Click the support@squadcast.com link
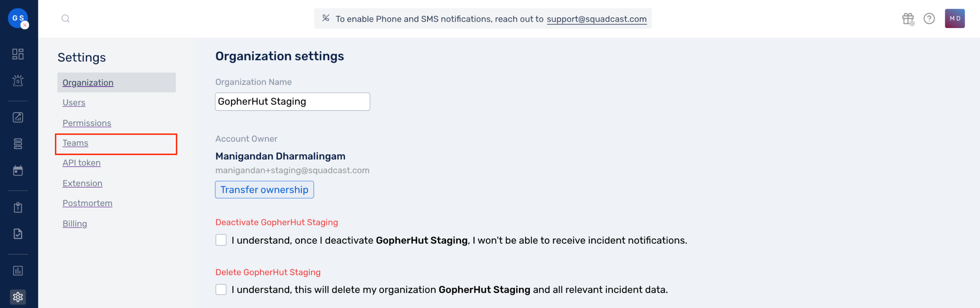The image size is (980, 308). pos(596,19)
